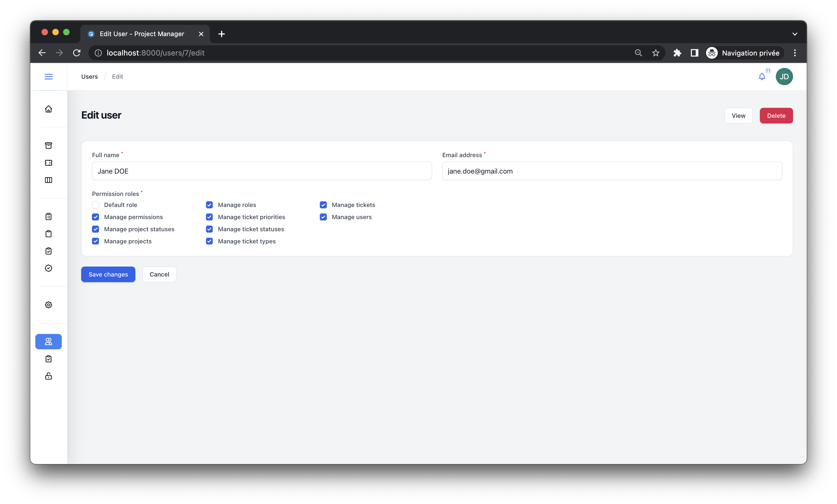This screenshot has height=504, width=837.
Task: Click the board columns sidebar icon
Action: pos(49,180)
